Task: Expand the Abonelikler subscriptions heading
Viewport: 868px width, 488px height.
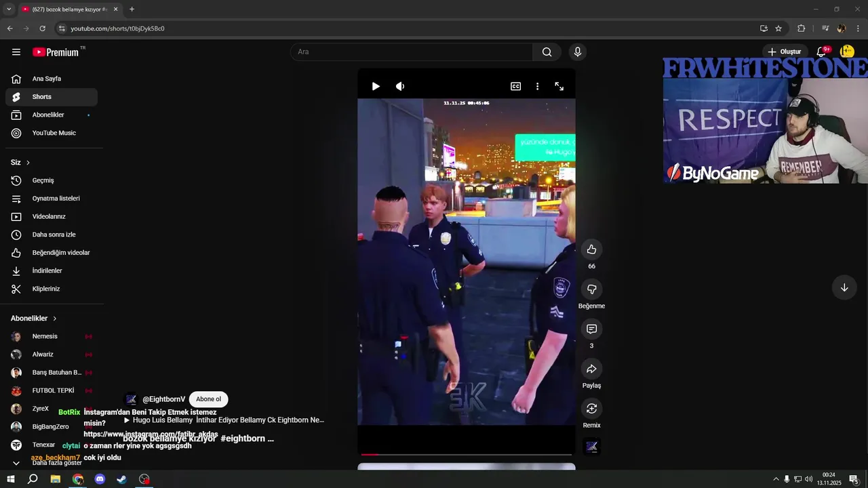Action: (34, 319)
